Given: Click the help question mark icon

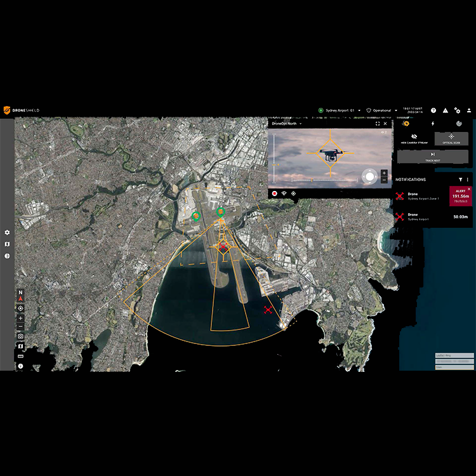Looking at the screenshot, I should click(x=433, y=110).
